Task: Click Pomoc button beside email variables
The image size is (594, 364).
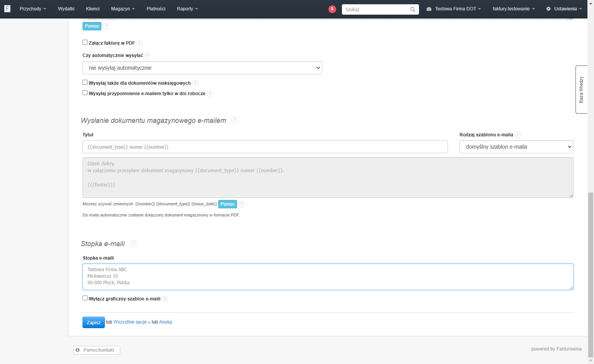Action: pos(227,204)
